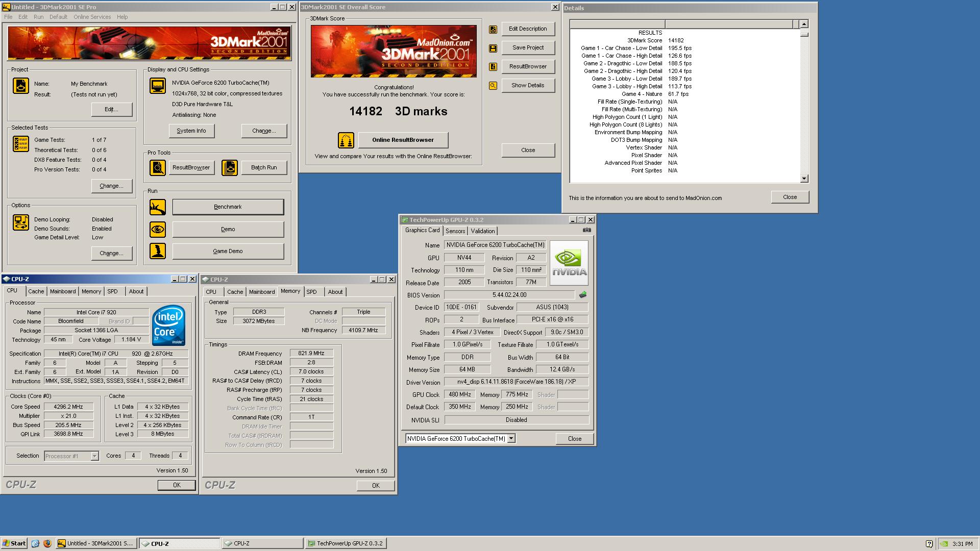980x551 pixels.
Task: Switch to the Sensors tab in GPU-Z
Action: click(455, 231)
